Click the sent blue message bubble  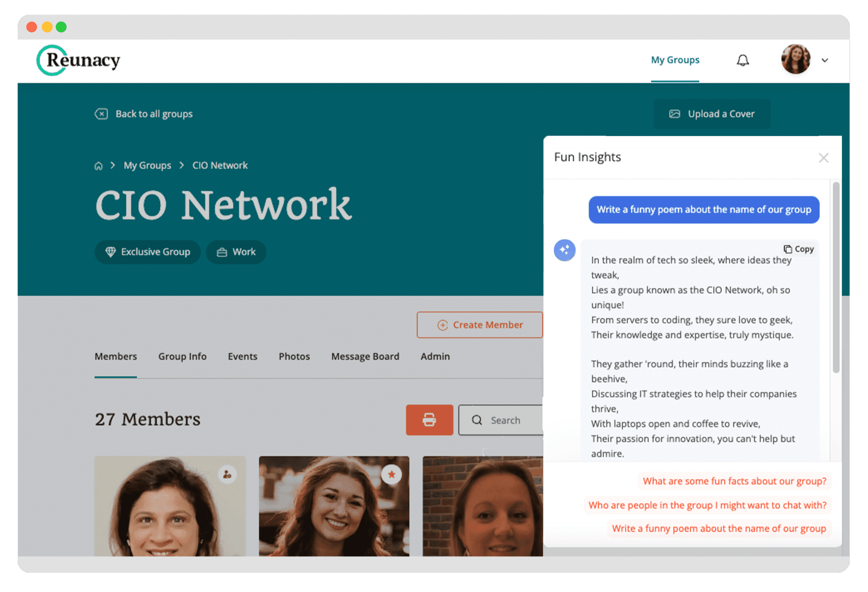click(x=704, y=210)
